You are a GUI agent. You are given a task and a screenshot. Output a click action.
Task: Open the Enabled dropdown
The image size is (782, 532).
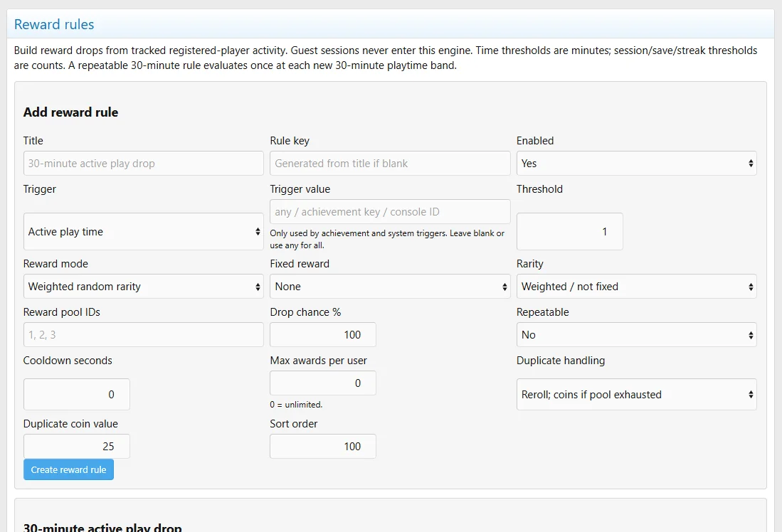(636, 163)
